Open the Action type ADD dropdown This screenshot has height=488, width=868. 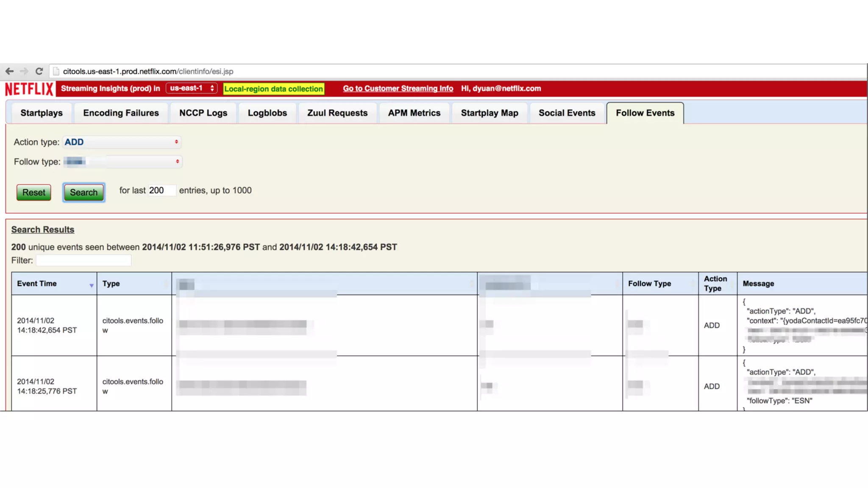point(122,142)
